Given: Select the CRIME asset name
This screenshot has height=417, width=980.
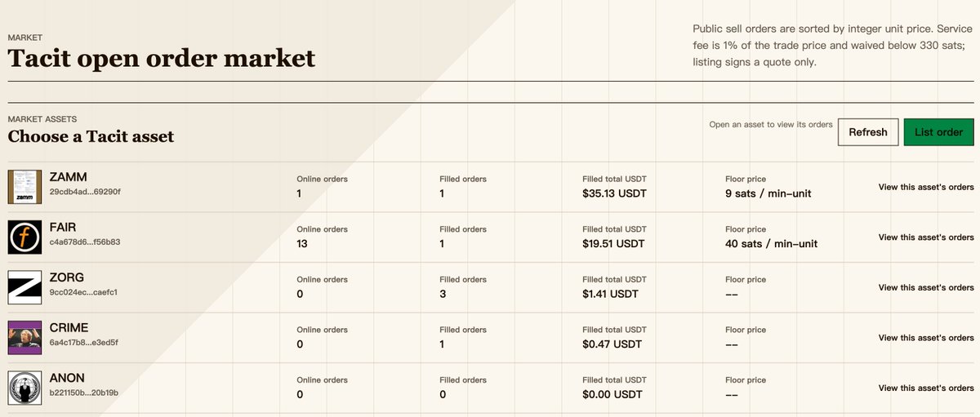Looking at the screenshot, I should point(69,327).
